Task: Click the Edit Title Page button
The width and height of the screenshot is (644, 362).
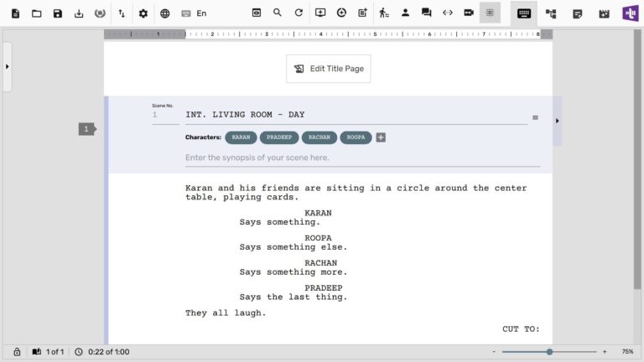Action: point(328,69)
